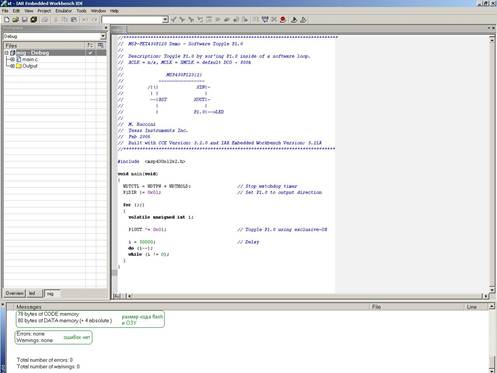
Task: Click 'Total number of errors: 0' message
Action: (x=45, y=360)
